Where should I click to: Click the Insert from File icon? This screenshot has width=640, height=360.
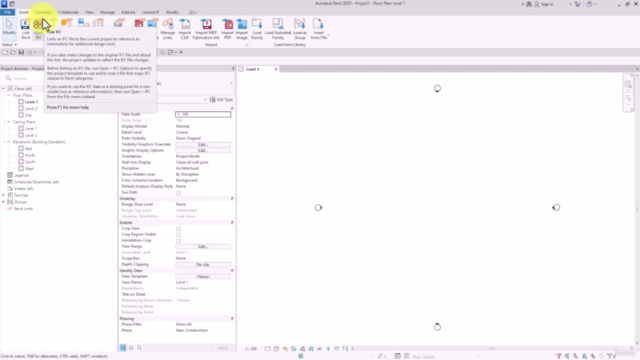pos(318,29)
